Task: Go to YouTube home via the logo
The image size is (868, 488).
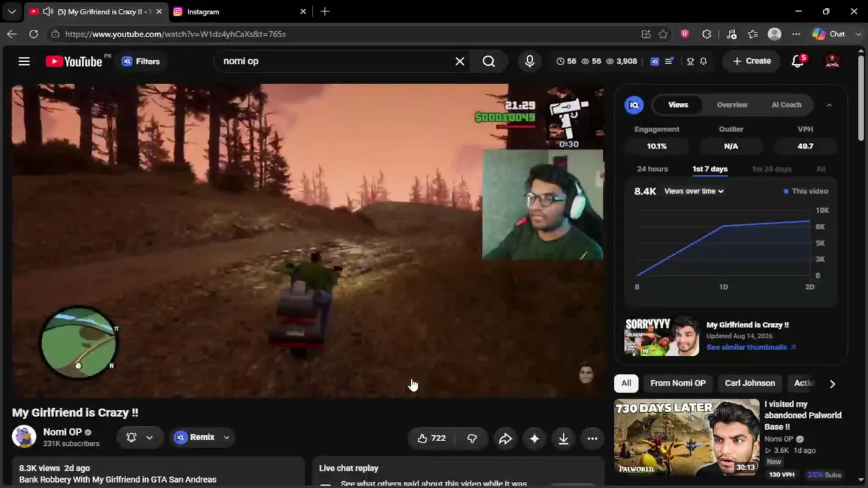Action: click(74, 61)
